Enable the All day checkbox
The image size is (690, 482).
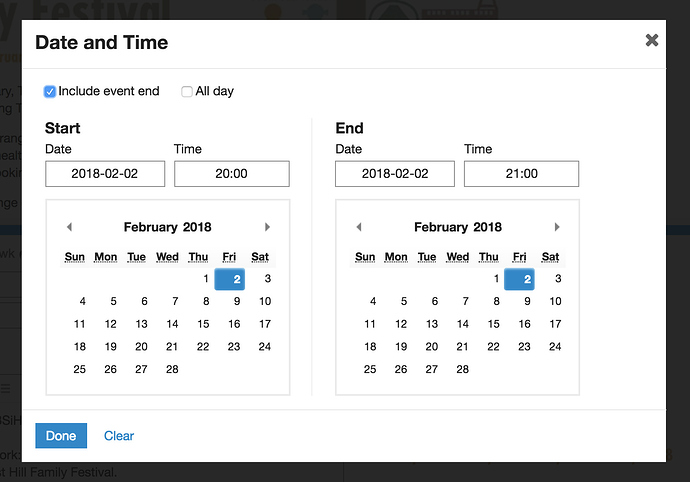pyautogui.click(x=187, y=92)
